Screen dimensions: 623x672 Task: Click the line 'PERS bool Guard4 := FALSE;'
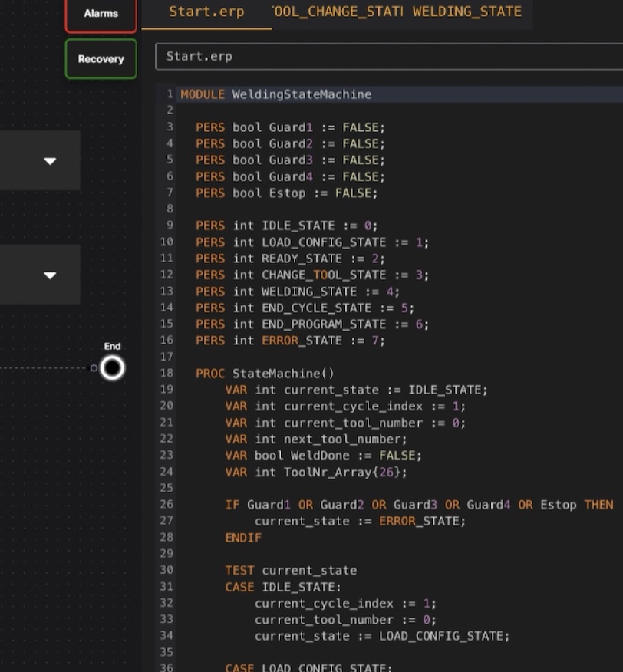coord(290,176)
